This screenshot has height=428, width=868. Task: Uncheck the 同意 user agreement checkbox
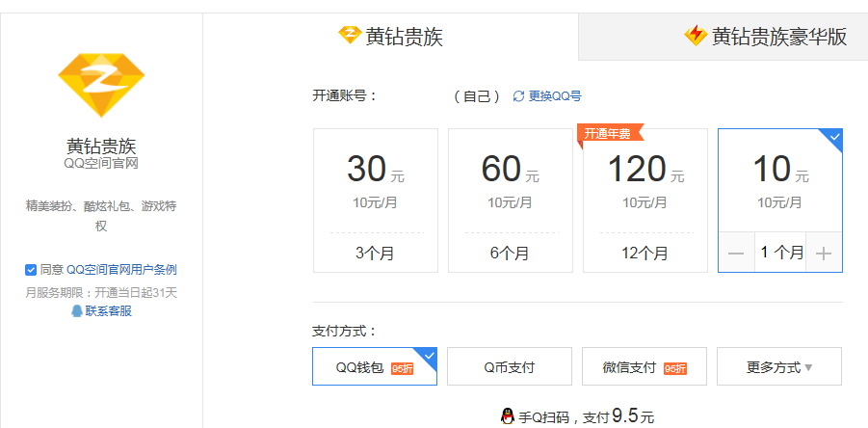click(x=31, y=270)
